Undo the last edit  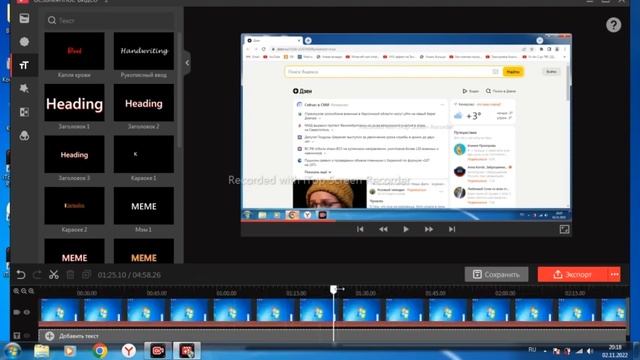click(21, 275)
